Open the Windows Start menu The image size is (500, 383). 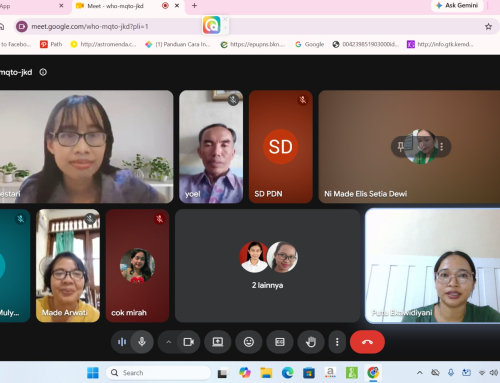click(93, 373)
